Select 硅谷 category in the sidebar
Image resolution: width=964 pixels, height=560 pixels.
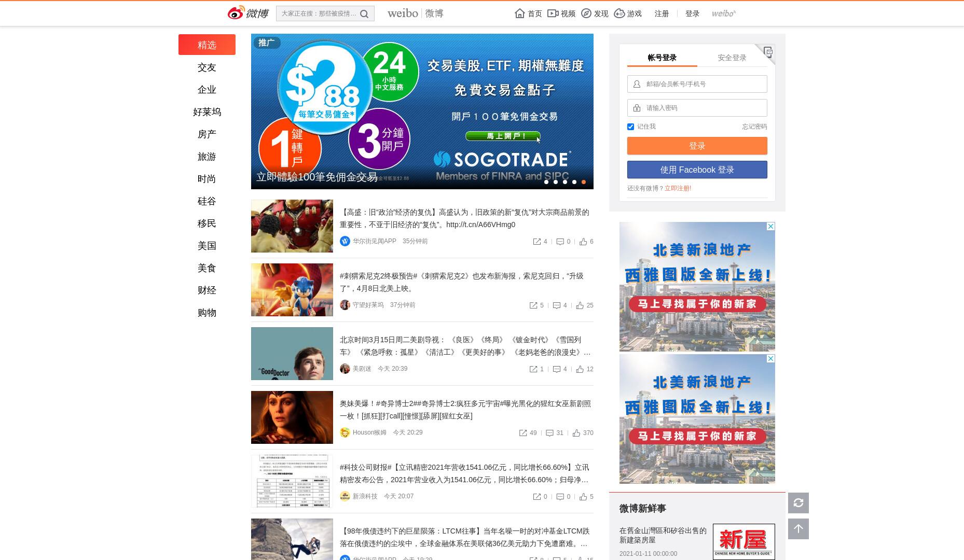tap(207, 201)
